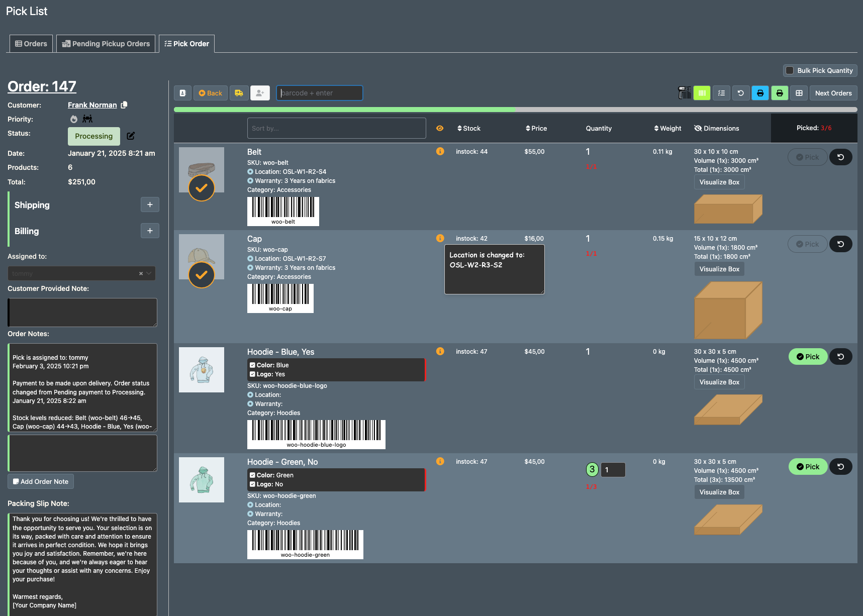
Task: Open the Orders tab
Action: [x=31, y=44]
